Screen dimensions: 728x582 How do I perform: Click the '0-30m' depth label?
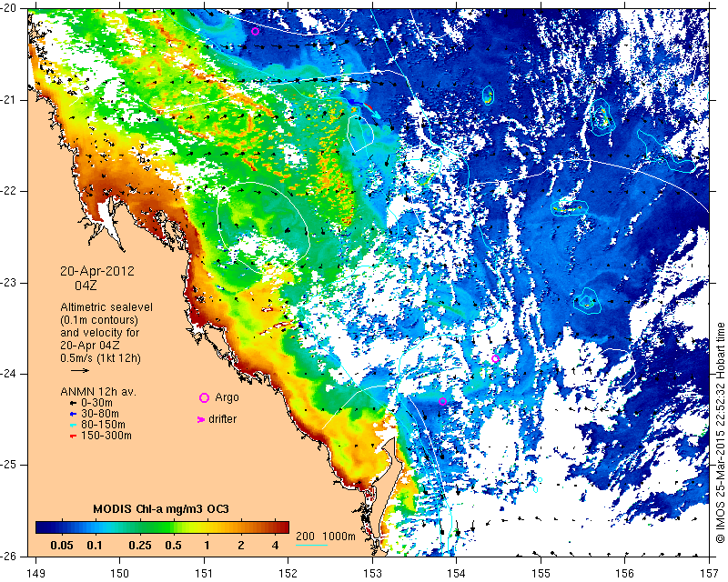pyautogui.click(x=96, y=403)
